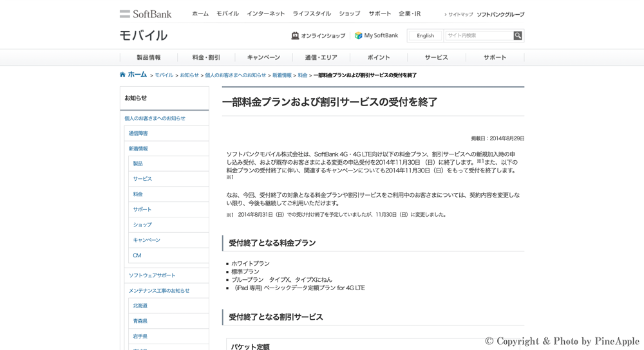This screenshot has height=350, width=644.
Task: Open キャンペーン in sidebar list
Action: tap(146, 240)
